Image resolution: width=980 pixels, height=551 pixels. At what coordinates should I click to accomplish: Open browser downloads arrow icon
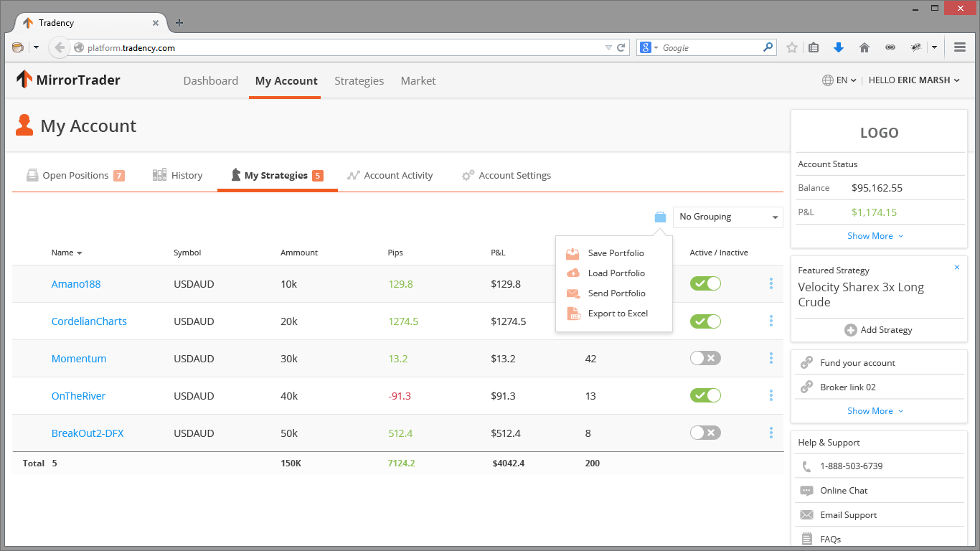click(839, 47)
